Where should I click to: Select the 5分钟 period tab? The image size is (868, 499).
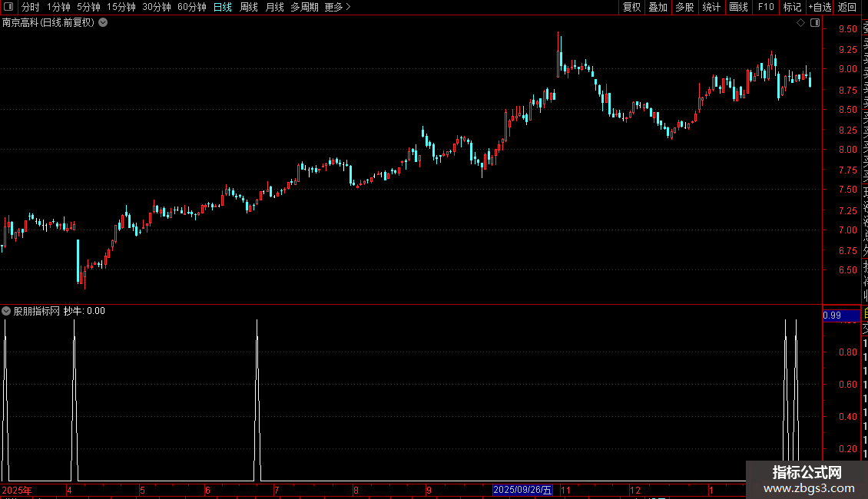[88, 7]
